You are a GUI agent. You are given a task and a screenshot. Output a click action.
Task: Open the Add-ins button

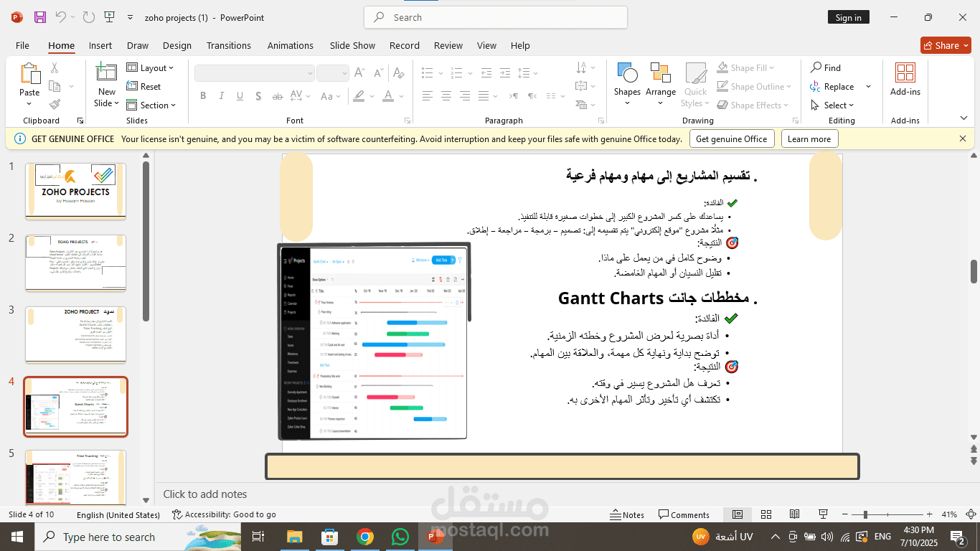[x=905, y=79]
